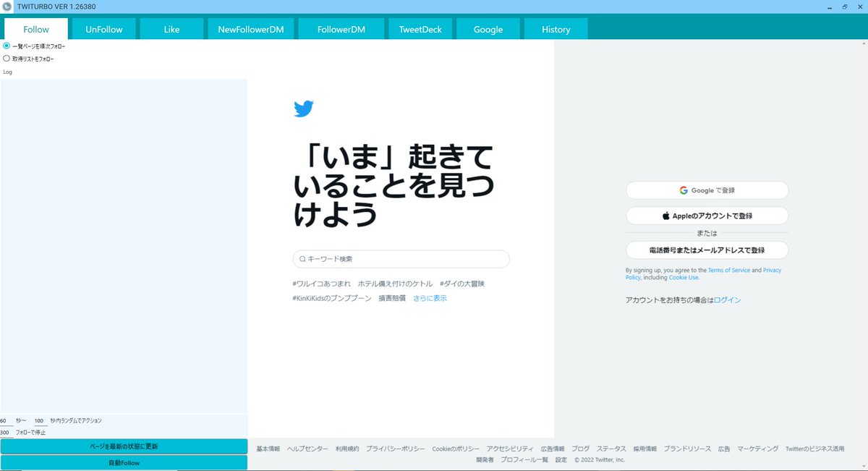Image resolution: width=868 pixels, height=471 pixels.
Task: Click the TWITURBO title bar icon
Action: pos(7,6)
